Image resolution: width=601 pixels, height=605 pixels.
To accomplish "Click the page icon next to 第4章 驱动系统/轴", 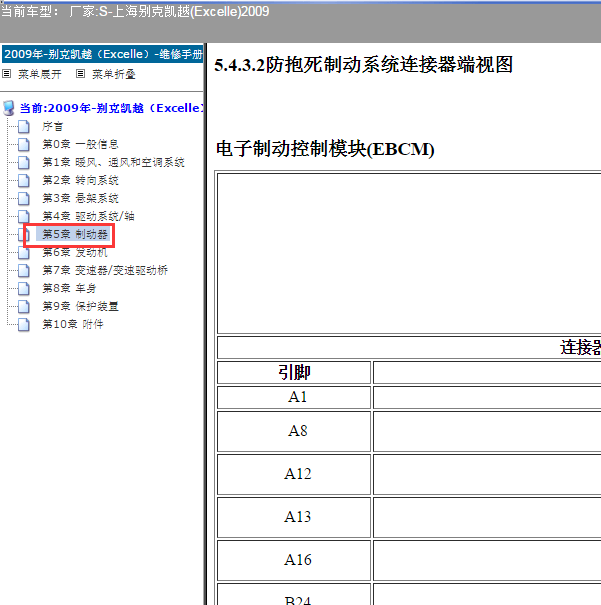I will (24, 216).
